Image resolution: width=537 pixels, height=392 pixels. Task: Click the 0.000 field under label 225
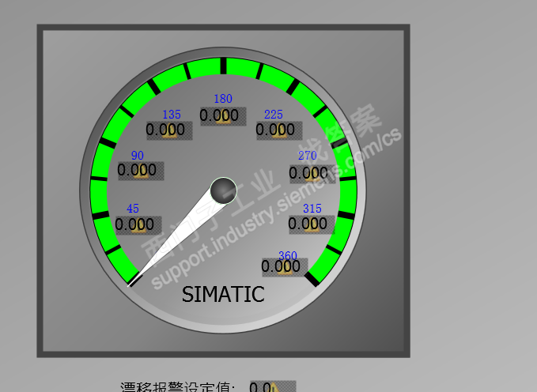pyautogui.click(x=279, y=130)
